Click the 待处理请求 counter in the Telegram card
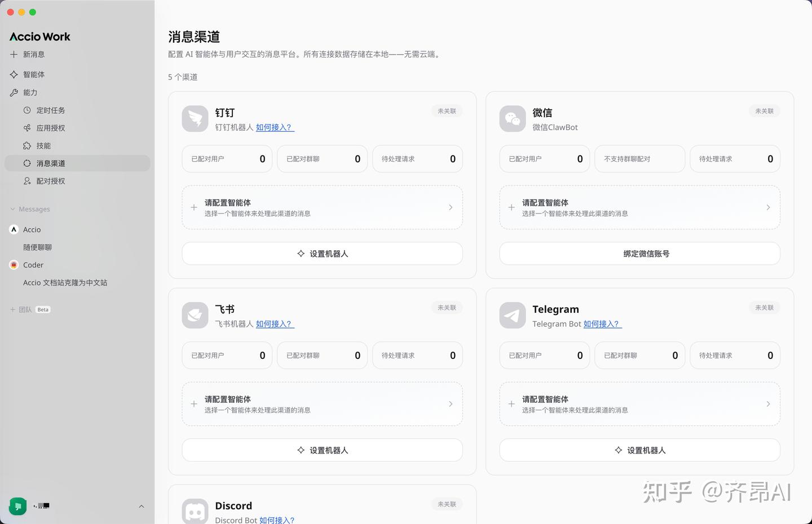 (735, 356)
